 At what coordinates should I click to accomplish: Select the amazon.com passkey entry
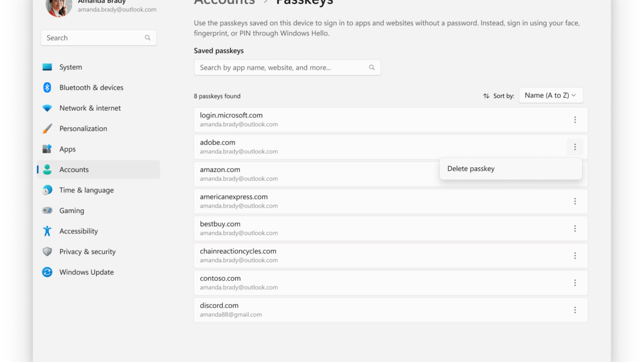pos(391,174)
